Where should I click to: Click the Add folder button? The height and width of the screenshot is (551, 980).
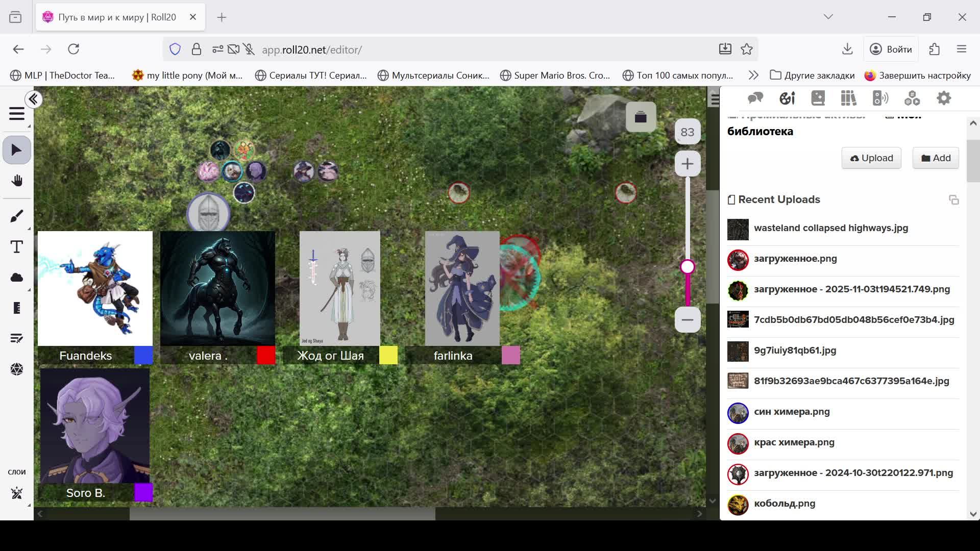point(936,158)
